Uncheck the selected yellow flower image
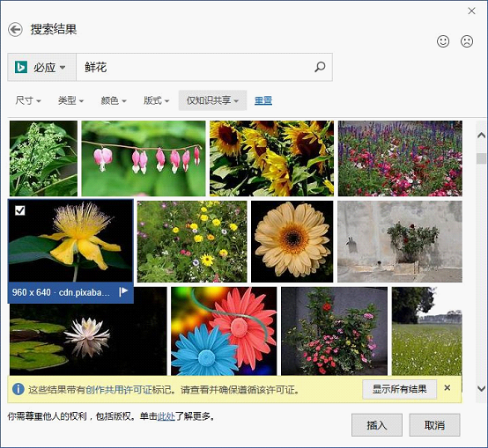The height and width of the screenshot is (448, 488). click(20, 210)
